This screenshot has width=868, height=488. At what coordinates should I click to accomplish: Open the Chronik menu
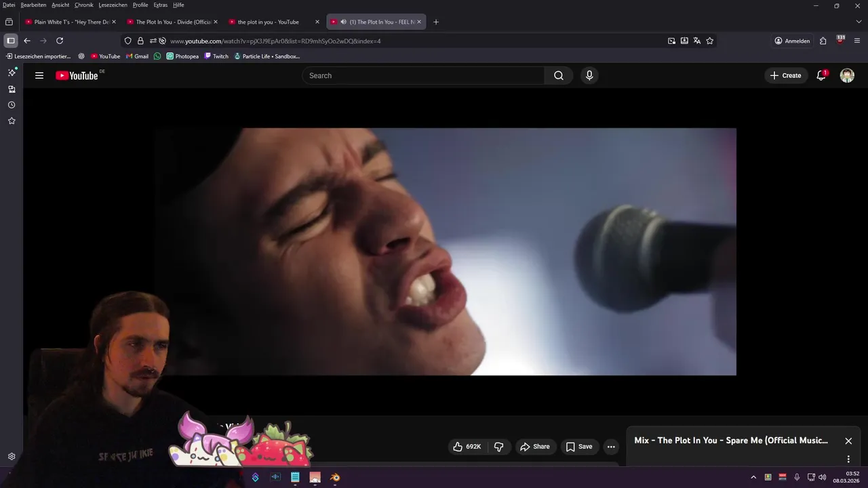tap(84, 5)
